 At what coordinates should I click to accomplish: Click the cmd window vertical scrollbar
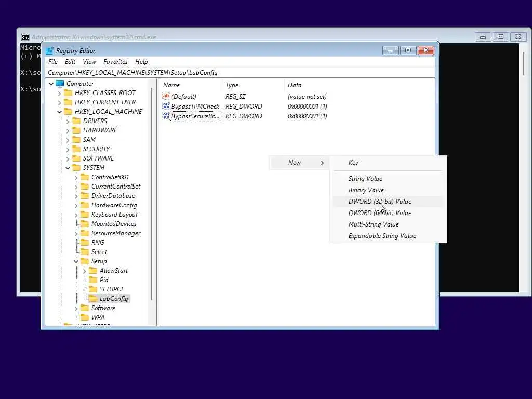point(524,64)
